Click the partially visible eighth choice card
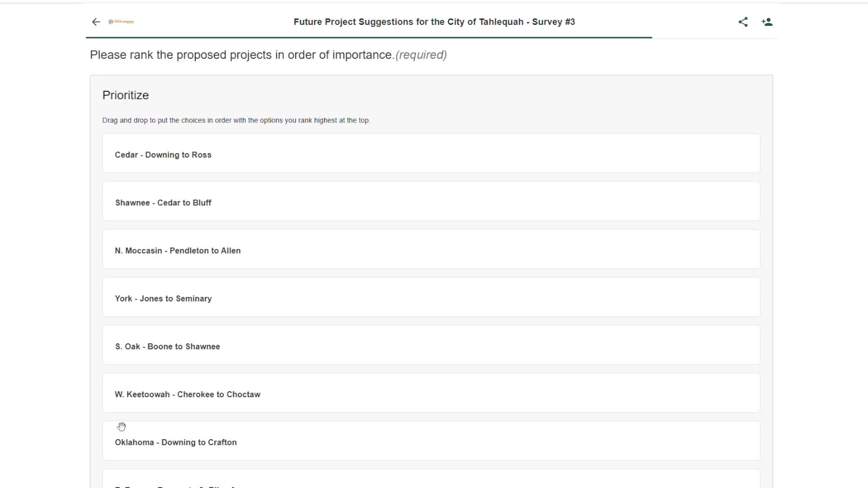This screenshot has height=488, width=868. click(431, 480)
